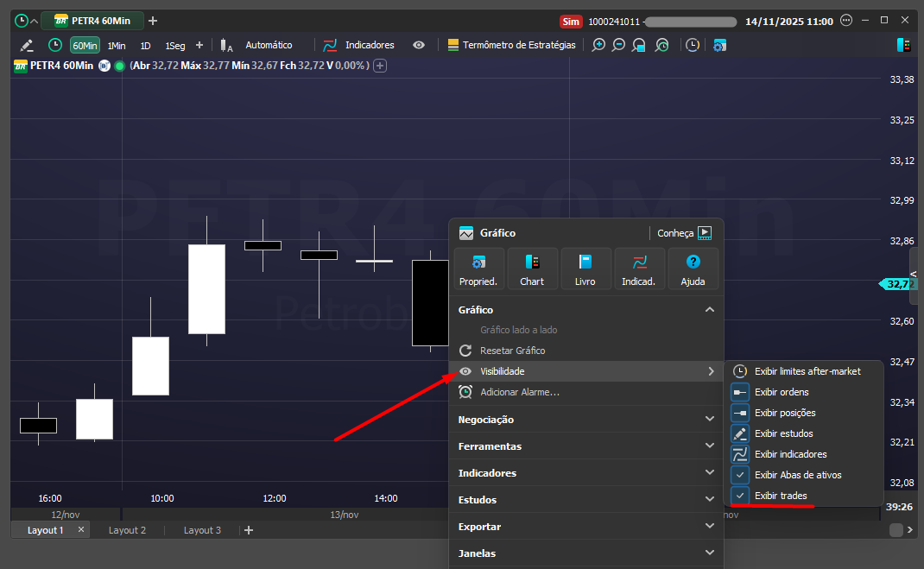924x569 pixels.
Task: Close Layout 1 tab with its X
Action: pos(80,529)
